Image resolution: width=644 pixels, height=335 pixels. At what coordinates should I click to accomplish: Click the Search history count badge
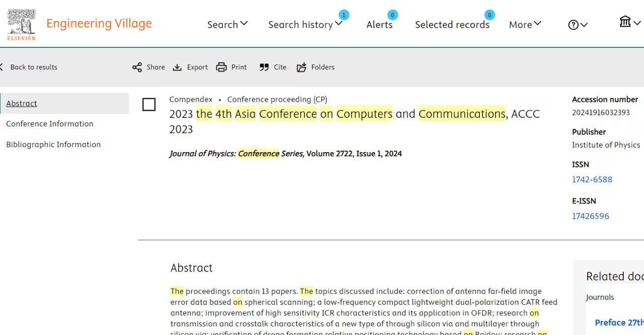tap(344, 15)
